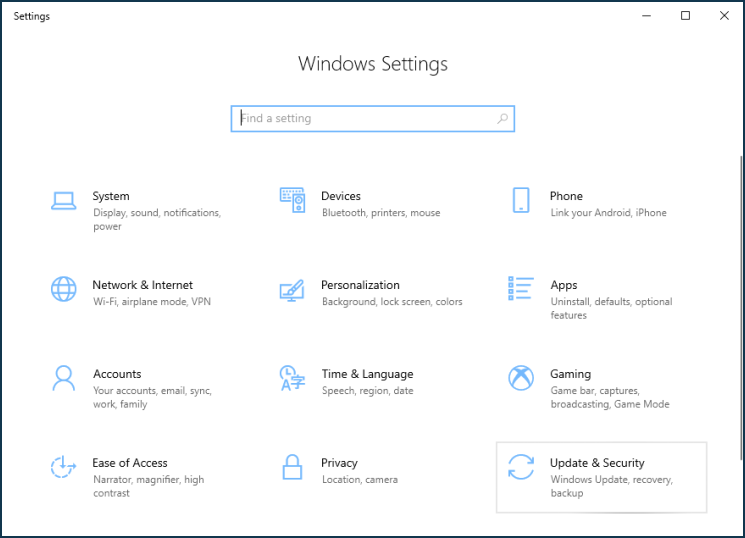
Task: Click 'Wi-Fi, airplane mode, VPN' text
Action: [152, 301]
